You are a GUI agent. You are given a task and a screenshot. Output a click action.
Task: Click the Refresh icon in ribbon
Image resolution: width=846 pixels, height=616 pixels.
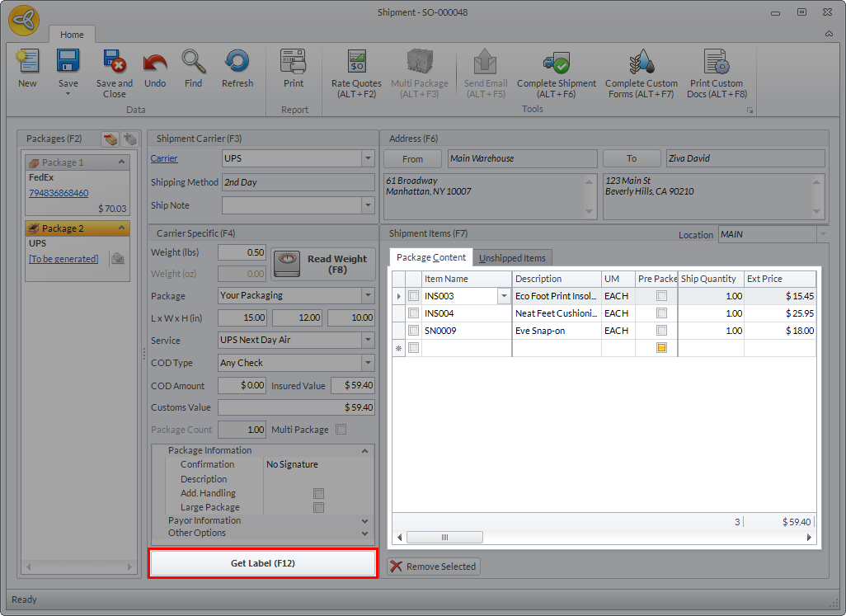[x=237, y=61]
